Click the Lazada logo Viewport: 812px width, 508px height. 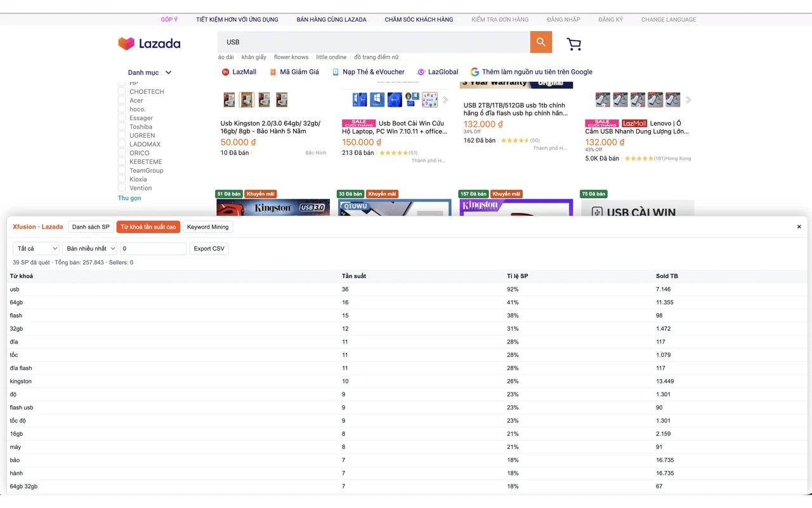[x=149, y=43]
